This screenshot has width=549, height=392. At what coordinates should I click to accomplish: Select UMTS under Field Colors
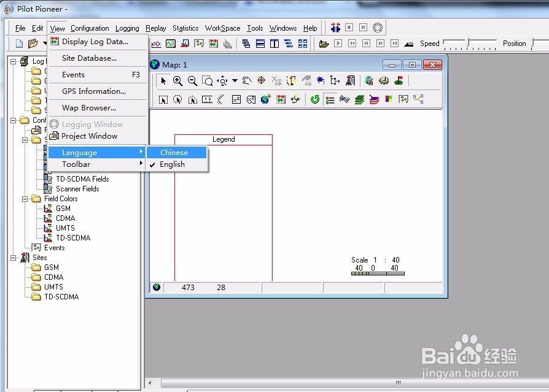(65, 228)
